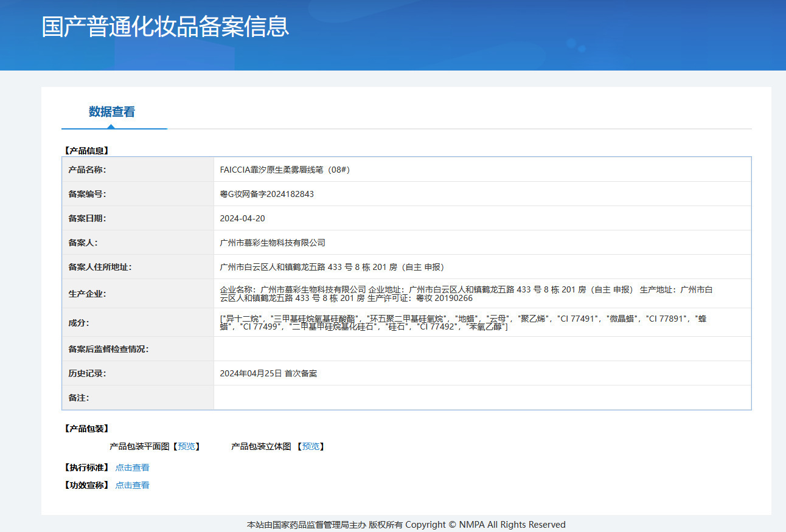Open 点击查看 link beside 功效宣称

pos(132,485)
